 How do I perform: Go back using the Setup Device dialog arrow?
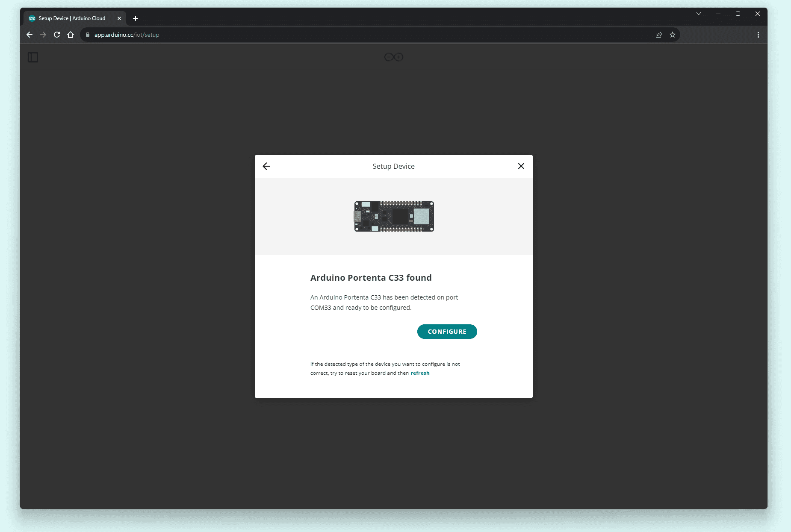(266, 166)
